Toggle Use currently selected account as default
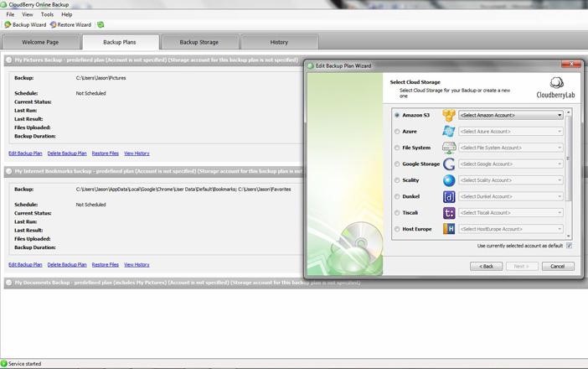588x369 pixels. click(x=569, y=246)
